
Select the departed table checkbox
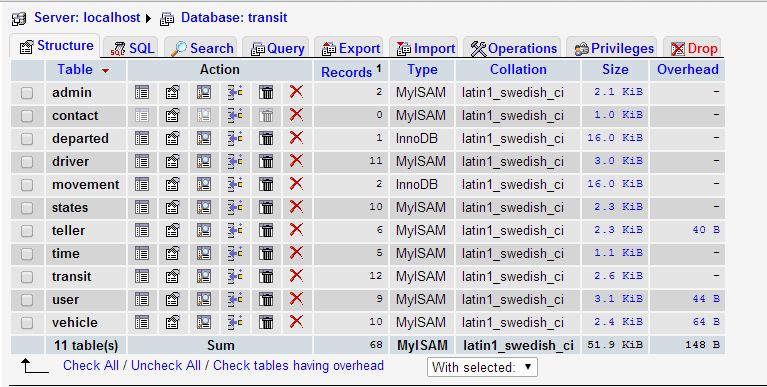pos(27,139)
